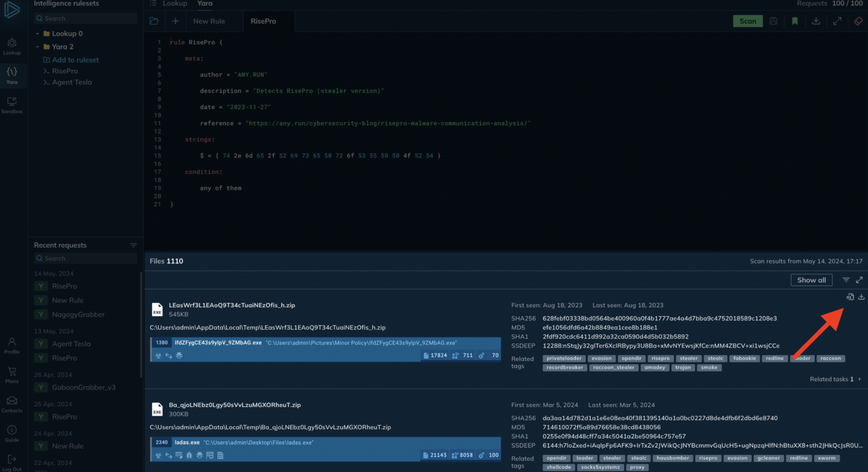Open the New Rule tab
Screen dimensions: 868x472
coord(208,20)
